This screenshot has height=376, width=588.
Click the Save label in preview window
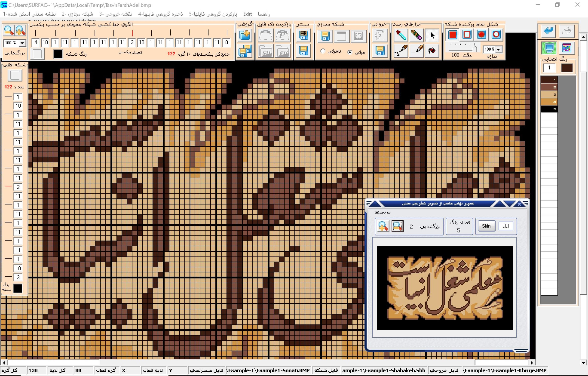click(382, 213)
